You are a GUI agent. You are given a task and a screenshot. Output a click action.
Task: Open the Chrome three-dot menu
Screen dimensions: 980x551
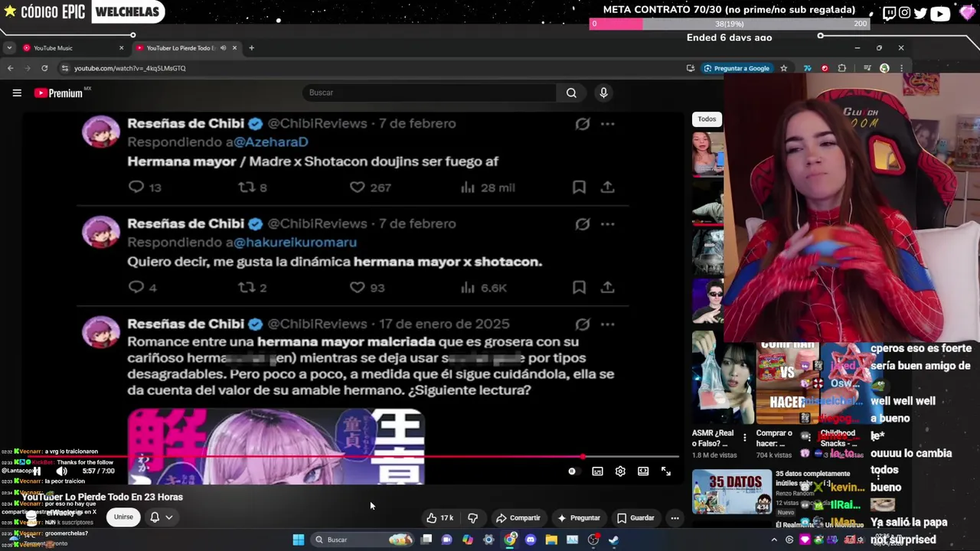click(x=901, y=68)
